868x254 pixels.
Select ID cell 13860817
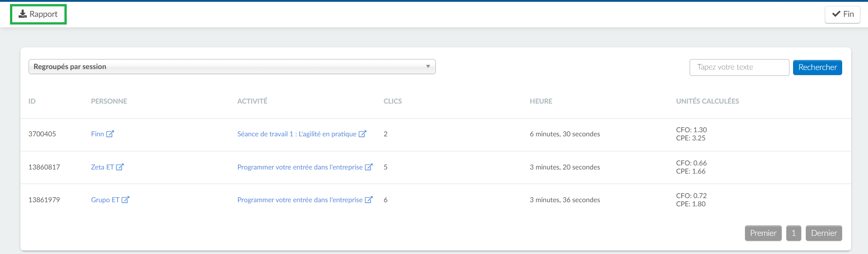click(x=44, y=167)
